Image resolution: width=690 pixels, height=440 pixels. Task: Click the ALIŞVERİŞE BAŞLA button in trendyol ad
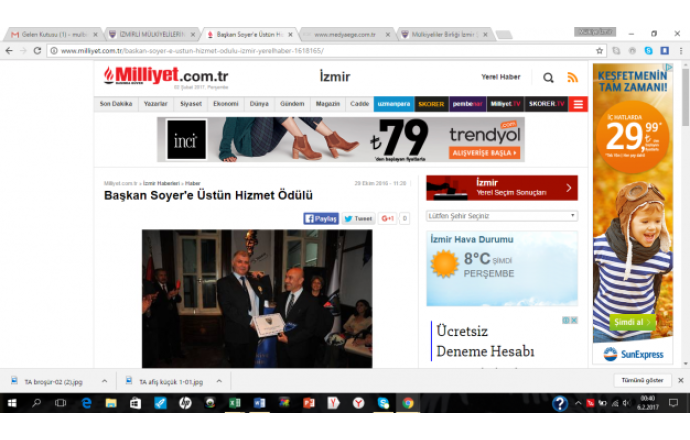pyautogui.click(x=485, y=153)
